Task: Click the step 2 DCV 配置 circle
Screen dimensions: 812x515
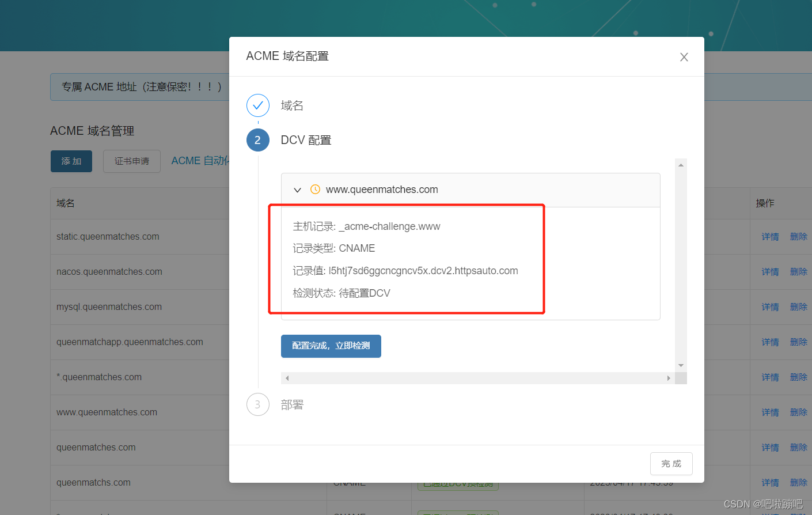Action: [257, 140]
